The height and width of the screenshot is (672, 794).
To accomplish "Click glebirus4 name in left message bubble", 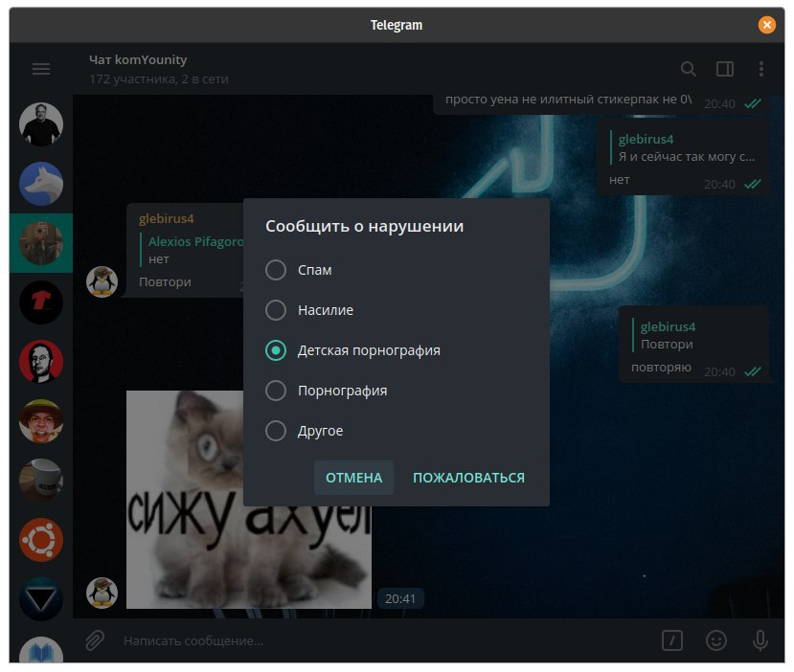I will pos(166,218).
